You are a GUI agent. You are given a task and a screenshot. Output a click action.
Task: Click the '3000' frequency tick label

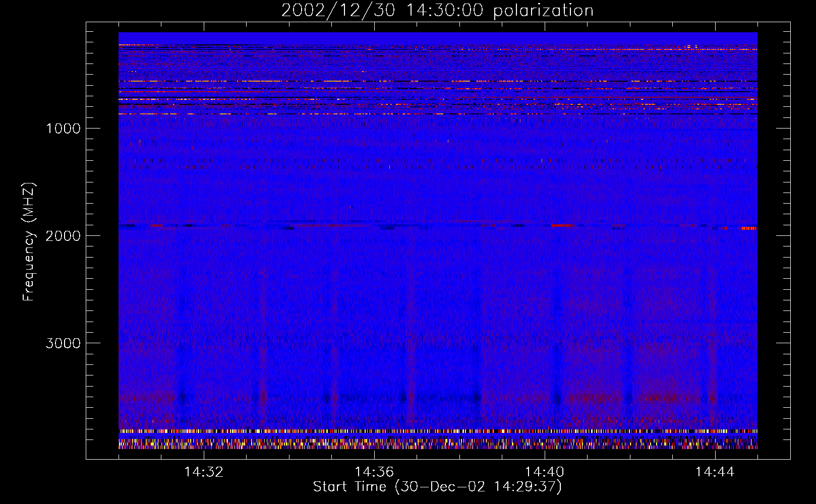[x=63, y=343]
